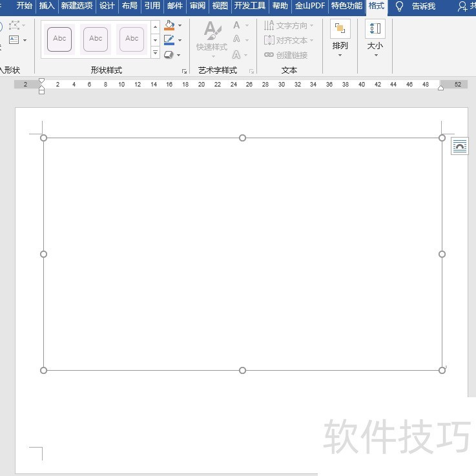
Task: Click the share person icon
Action: pyautogui.click(x=462, y=6)
